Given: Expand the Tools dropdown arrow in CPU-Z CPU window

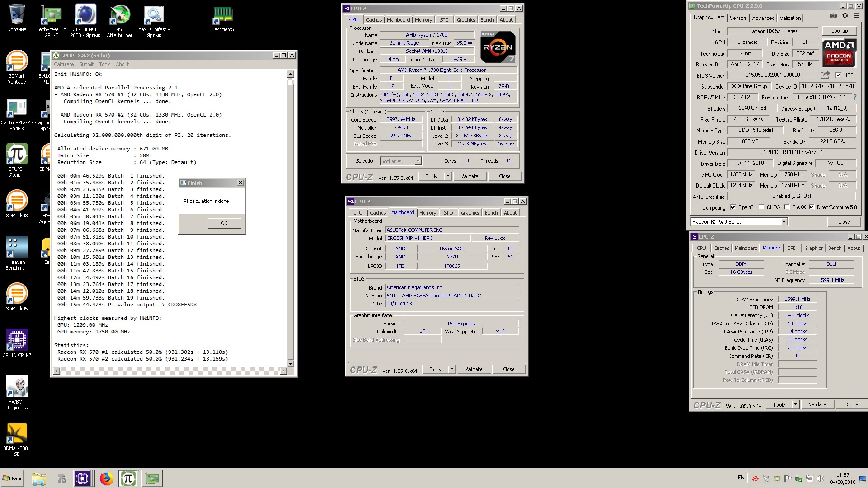Looking at the screenshot, I should (x=448, y=176).
